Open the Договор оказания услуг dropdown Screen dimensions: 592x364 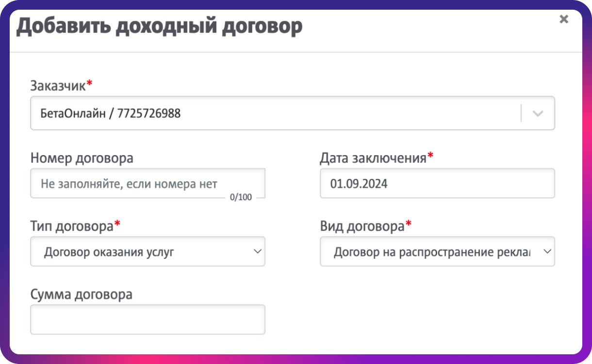point(148,252)
